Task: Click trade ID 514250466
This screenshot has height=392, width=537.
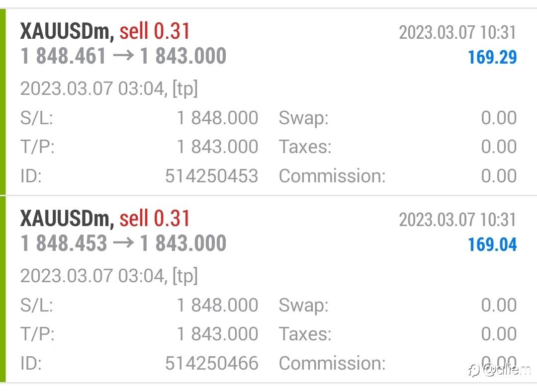Action: point(211,363)
